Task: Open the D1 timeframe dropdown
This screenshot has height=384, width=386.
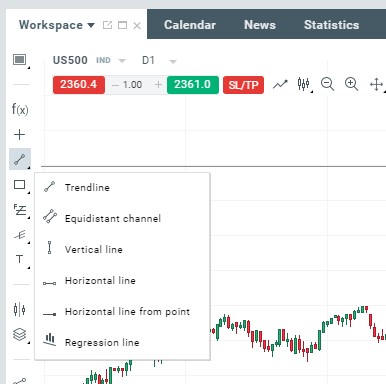Action: (173, 61)
